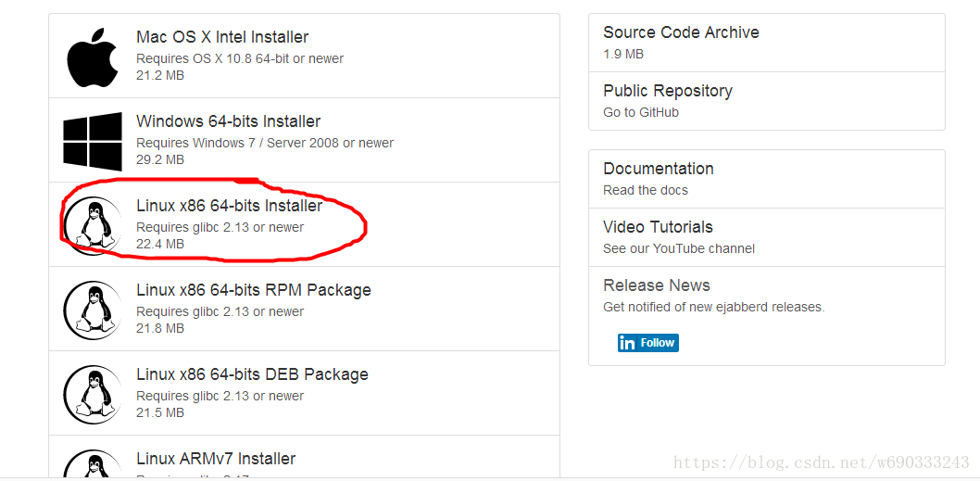
Task: Open the Source Code Archive link
Action: (x=681, y=32)
